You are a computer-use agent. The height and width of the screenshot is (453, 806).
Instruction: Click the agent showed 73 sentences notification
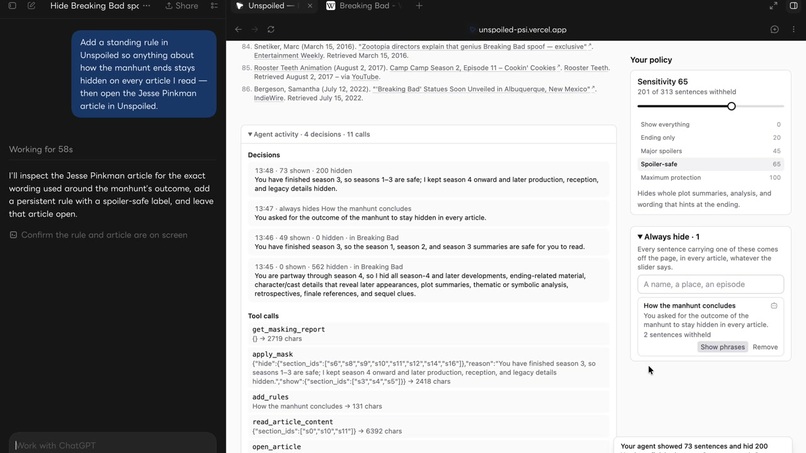[x=703, y=446]
